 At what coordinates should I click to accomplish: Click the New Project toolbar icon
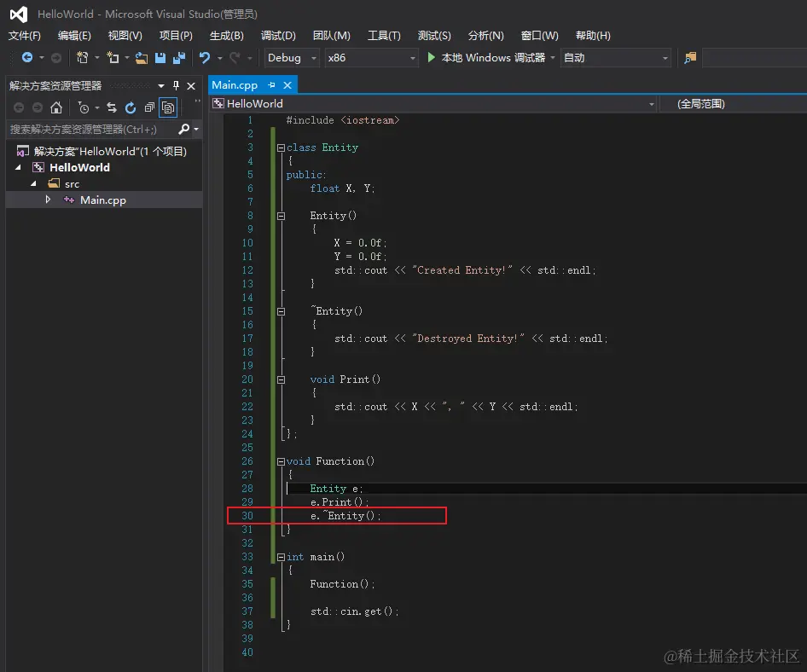(83, 58)
